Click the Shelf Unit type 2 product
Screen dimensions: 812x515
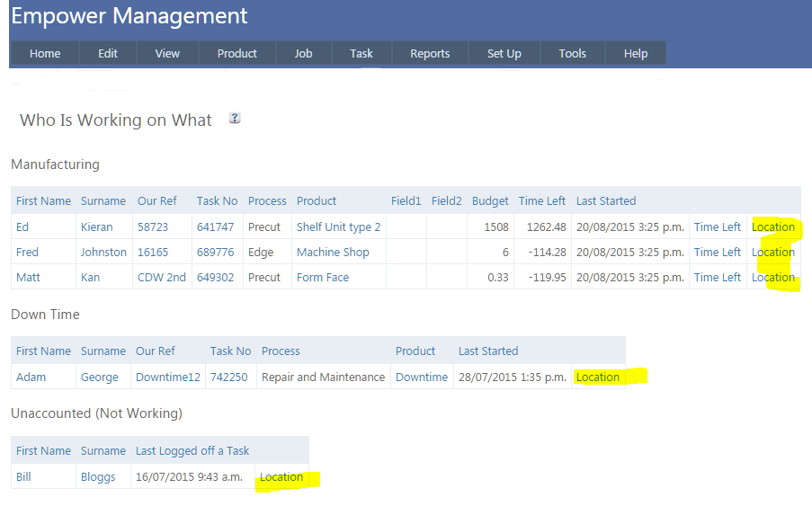(338, 226)
